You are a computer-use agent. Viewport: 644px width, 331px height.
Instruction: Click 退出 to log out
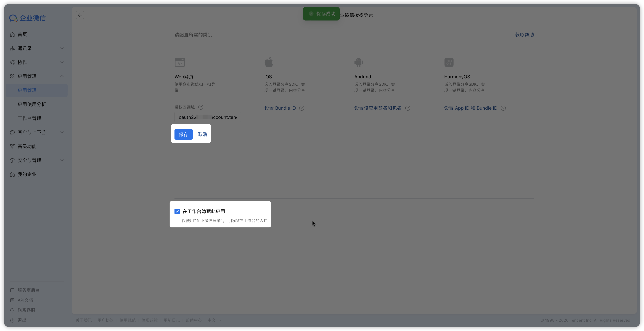click(x=22, y=320)
